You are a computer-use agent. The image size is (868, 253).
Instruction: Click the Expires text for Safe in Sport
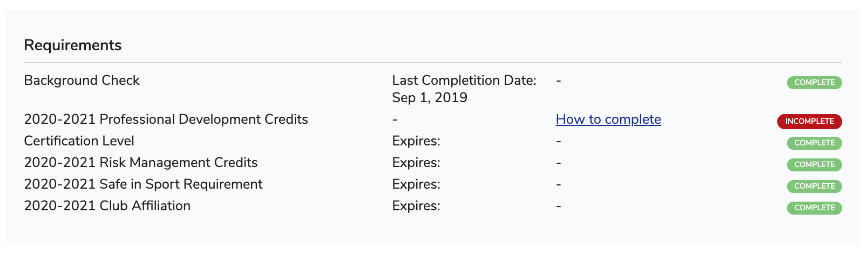point(416,184)
